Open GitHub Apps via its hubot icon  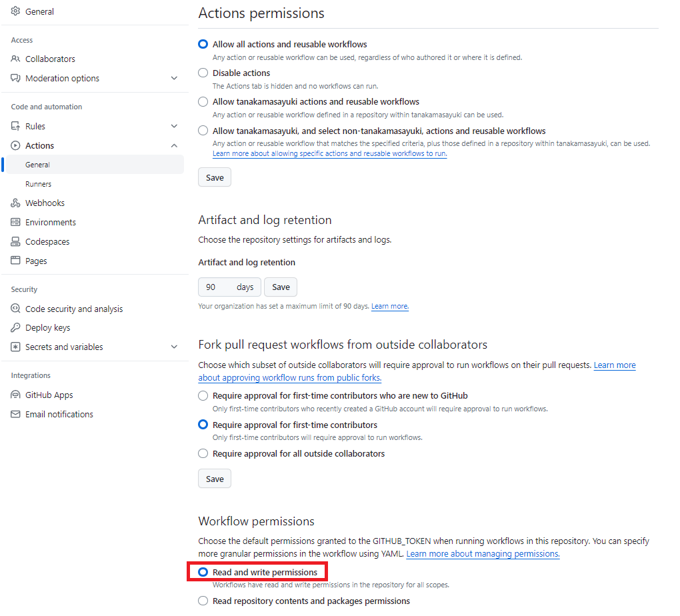(x=15, y=395)
